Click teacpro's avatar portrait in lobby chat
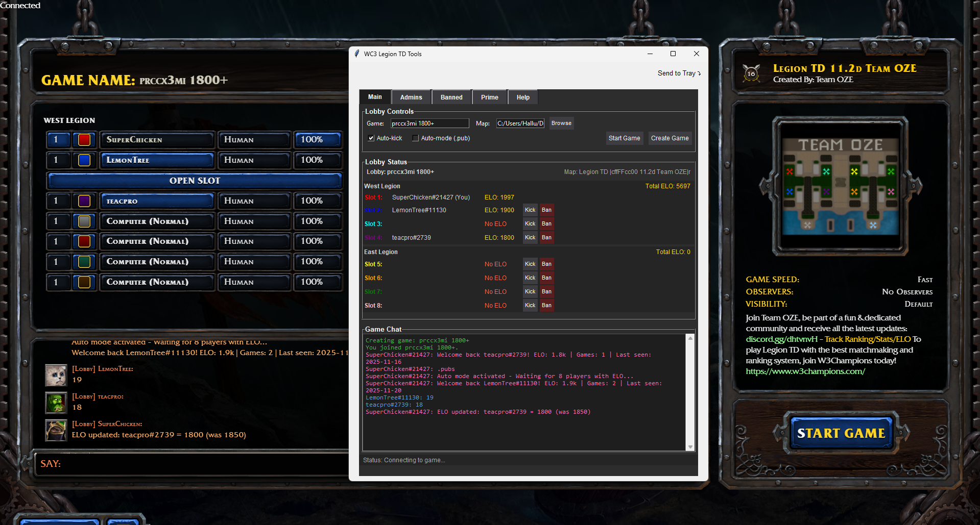980x525 pixels. pos(56,403)
